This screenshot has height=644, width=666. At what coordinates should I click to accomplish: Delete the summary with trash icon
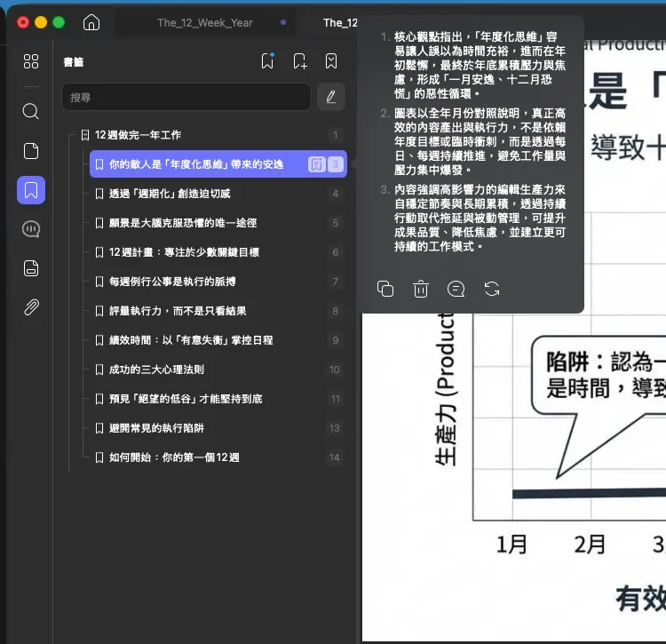[421, 289]
